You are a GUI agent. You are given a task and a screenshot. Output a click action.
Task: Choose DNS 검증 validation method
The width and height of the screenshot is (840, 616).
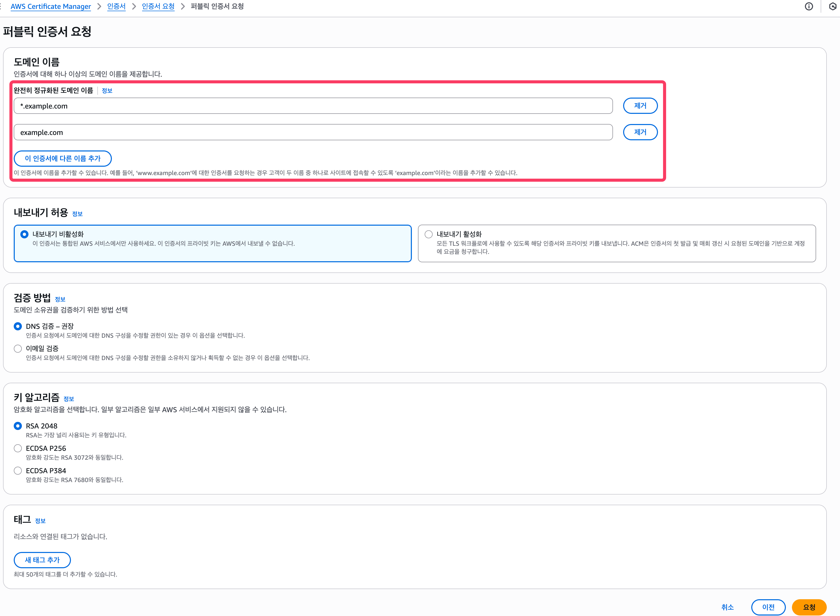[x=18, y=326]
